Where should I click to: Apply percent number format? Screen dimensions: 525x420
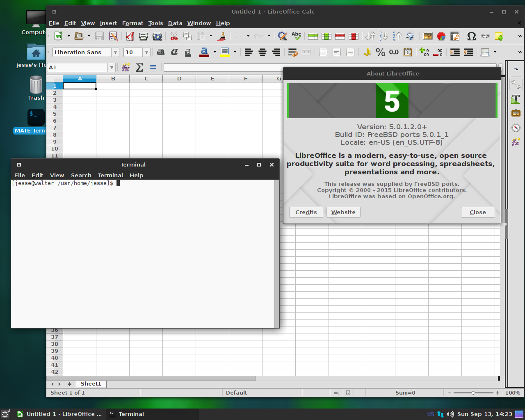coord(381,52)
